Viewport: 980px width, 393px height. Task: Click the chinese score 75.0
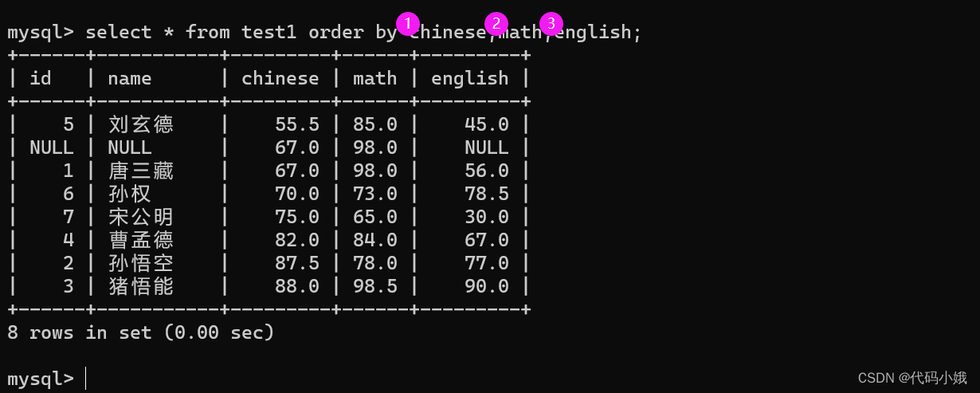coord(297,217)
